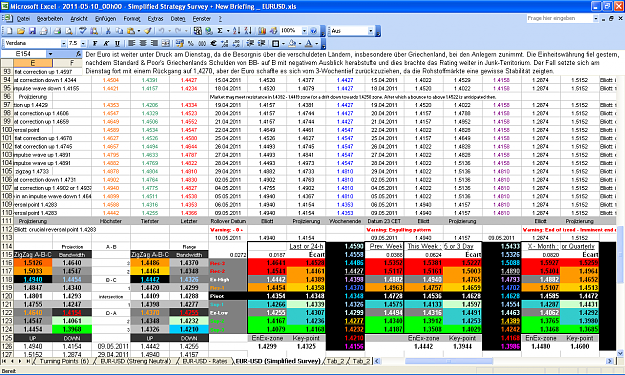Run the spelling check
The width and height of the screenshot is (625, 375).
(x=83, y=31)
